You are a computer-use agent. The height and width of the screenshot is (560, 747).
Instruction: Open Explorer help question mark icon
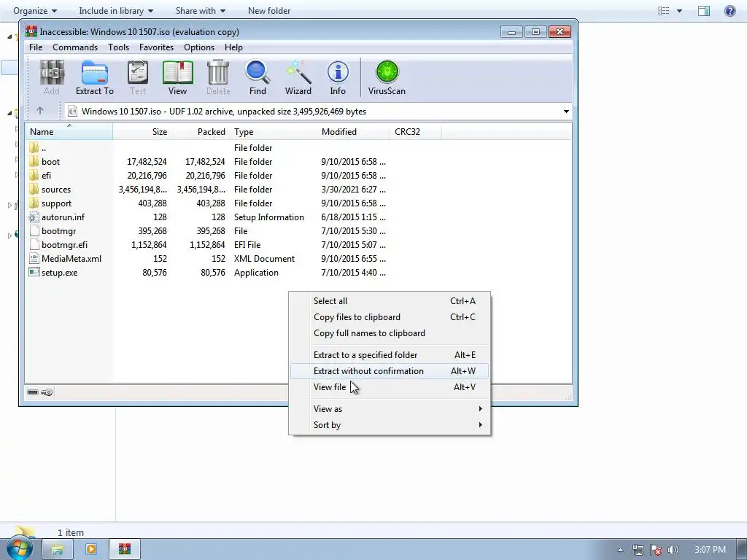tap(729, 10)
